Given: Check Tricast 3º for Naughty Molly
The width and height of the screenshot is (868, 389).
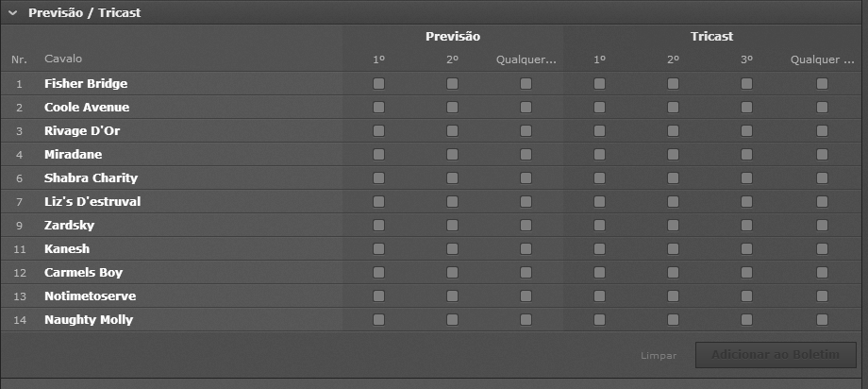Looking at the screenshot, I should click(x=746, y=320).
